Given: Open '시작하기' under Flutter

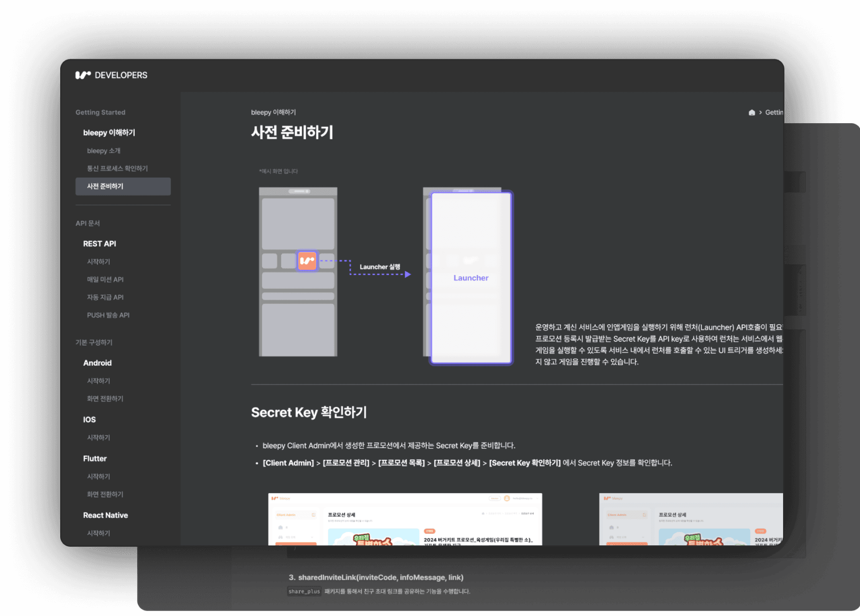Looking at the screenshot, I should pos(98,476).
